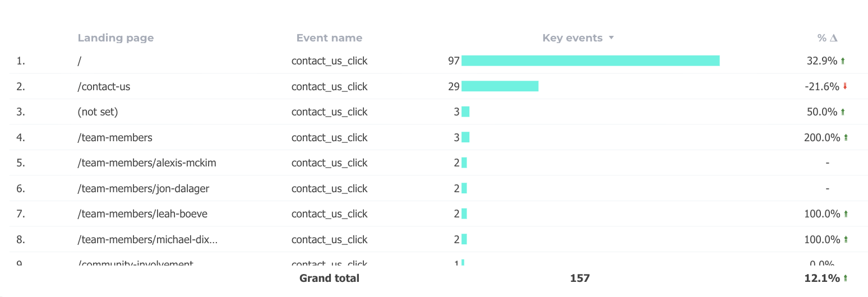The width and height of the screenshot is (868, 297).
Task: Click Grand total 12.1% up arrow
Action: [x=846, y=279]
